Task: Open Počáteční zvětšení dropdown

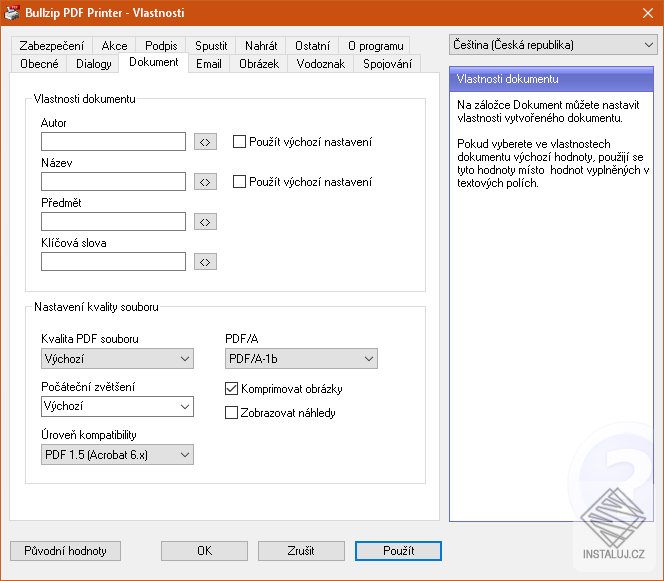Action: coord(117,407)
